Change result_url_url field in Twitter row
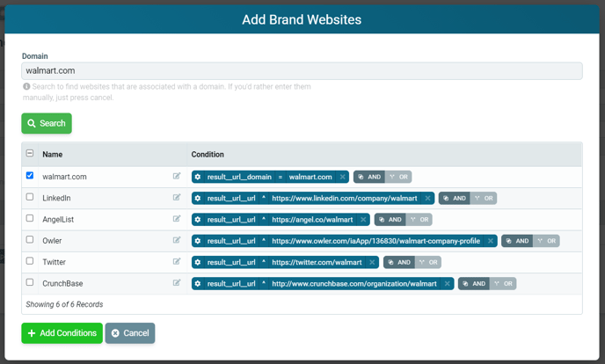The image size is (605, 364). [231, 262]
